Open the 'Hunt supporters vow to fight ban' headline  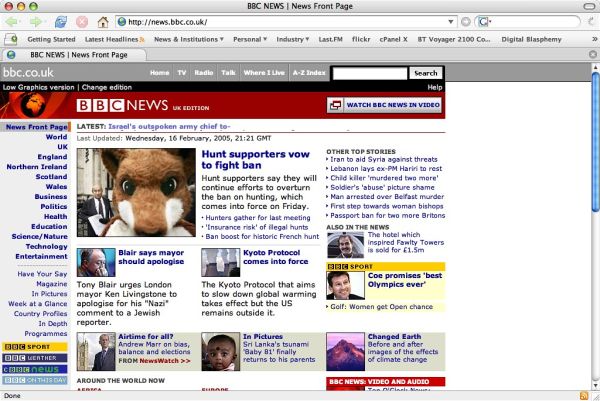point(255,160)
